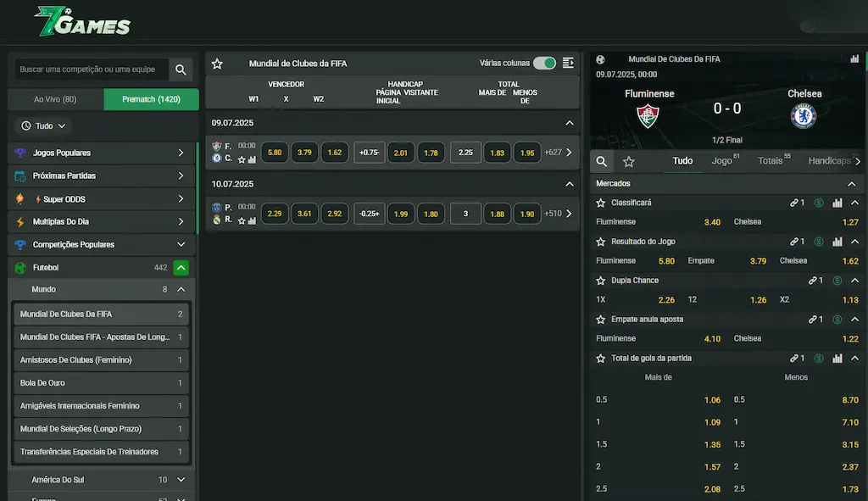This screenshot has height=501, width=868.
Task: Open Mundial De Seleções (Longo Prazo)
Action: 101,429
